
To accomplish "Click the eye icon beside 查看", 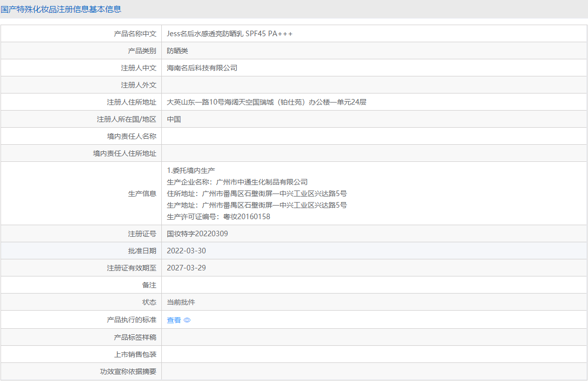I will (x=187, y=320).
